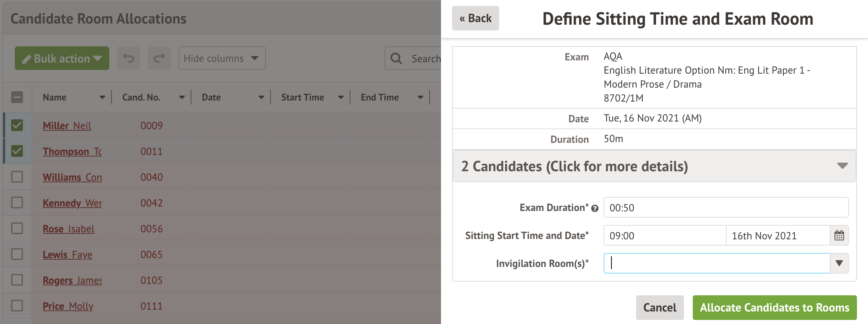Open the Date column header menu

[x=261, y=98]
